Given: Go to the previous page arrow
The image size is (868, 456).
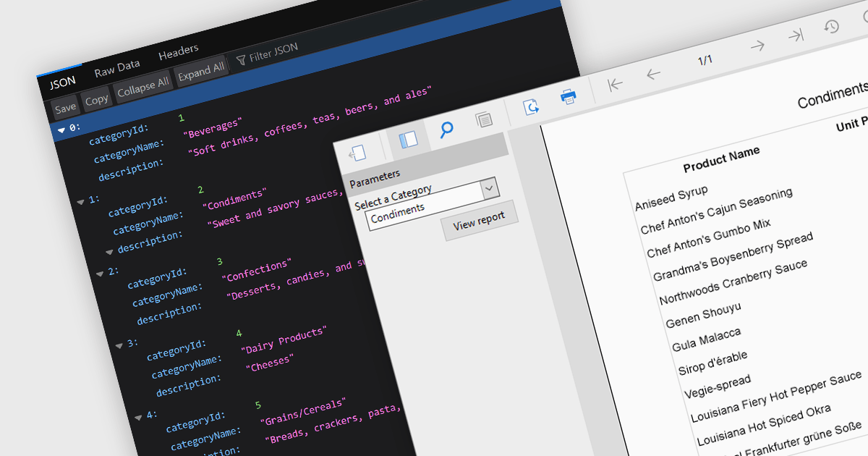Looking at the screenshot, I should tap(653, 75).
